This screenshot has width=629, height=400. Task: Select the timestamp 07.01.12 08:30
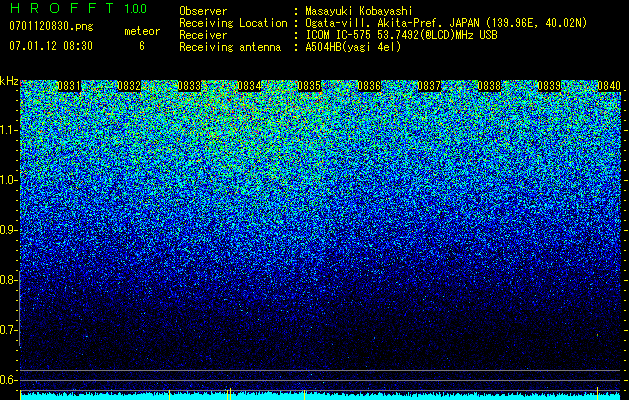pyautogui.click(x=51, y=46)
